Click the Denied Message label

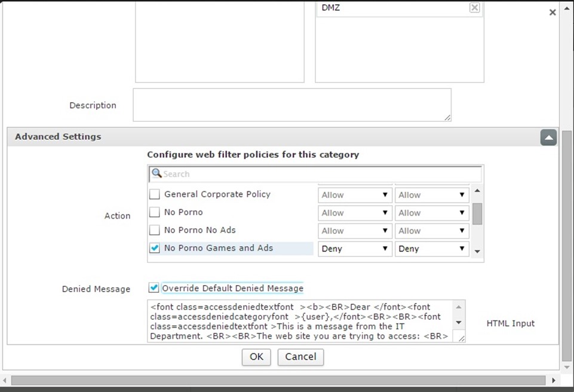click(96, 289)
